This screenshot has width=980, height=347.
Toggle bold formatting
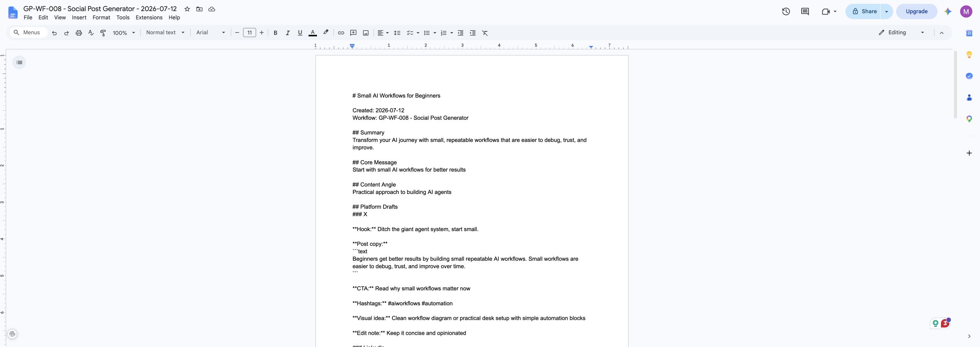(x=275, y=33)
